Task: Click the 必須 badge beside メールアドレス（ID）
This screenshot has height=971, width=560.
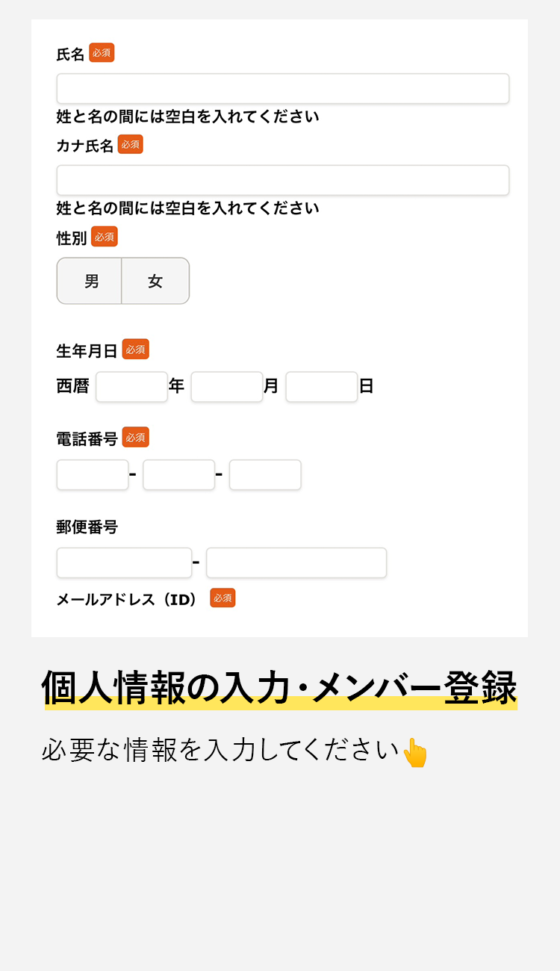Action: [223, 598]
